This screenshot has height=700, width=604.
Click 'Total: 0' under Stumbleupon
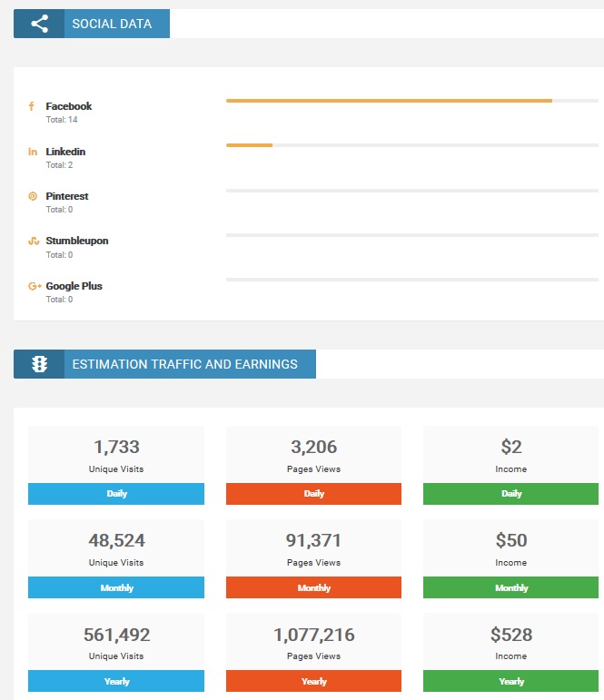pos(59,255)
